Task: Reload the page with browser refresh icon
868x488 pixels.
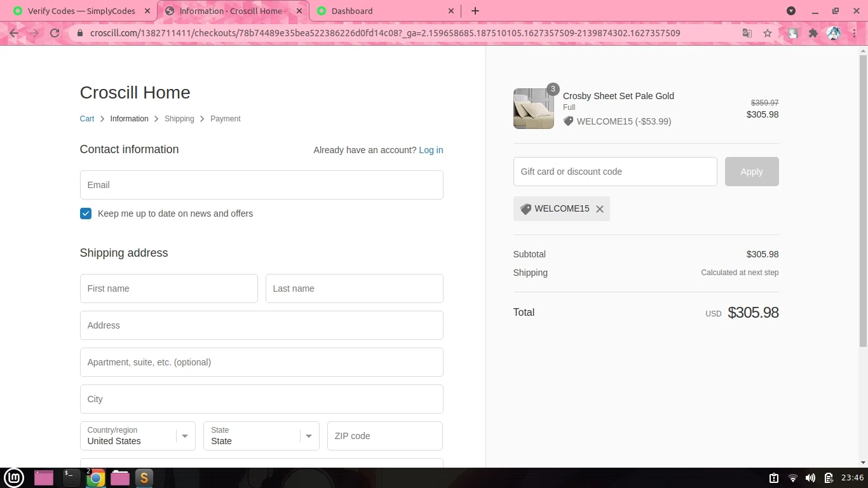Action: pyautogui.click(x=55, y=33)
